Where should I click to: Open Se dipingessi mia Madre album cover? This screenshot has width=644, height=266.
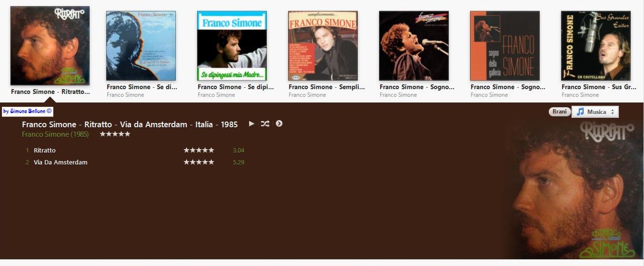point(232,46)
